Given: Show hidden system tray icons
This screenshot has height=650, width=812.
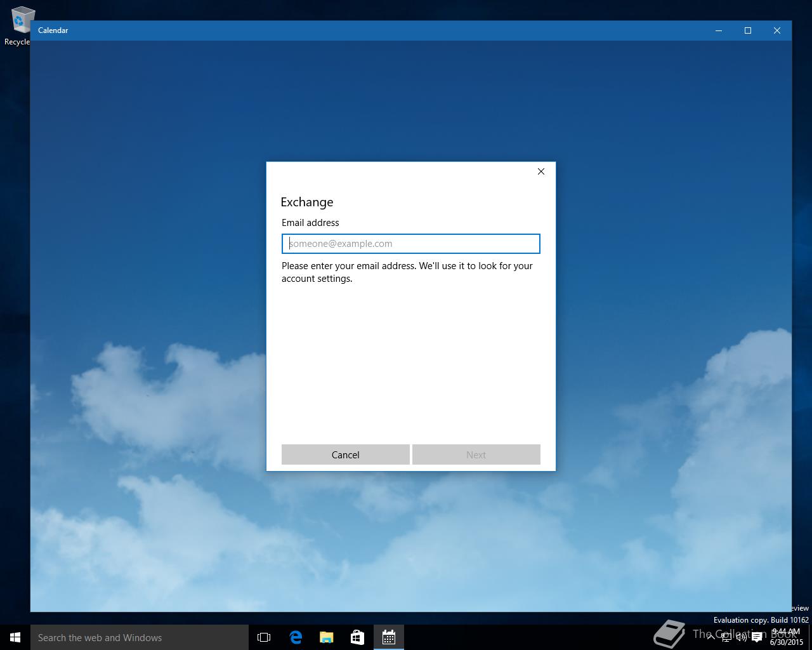Looking at the screenshot, I should point(711,637).
